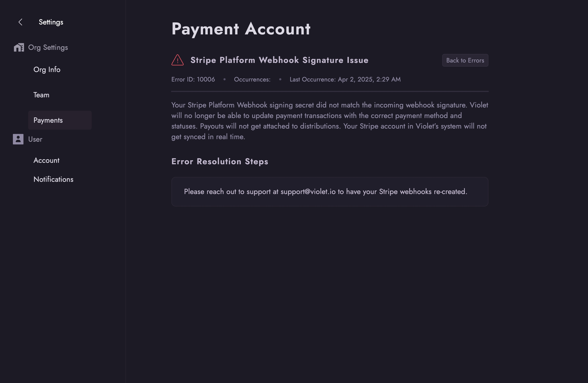Click the Org Settings building icon
The image size is (588, 383).
coord(19,47)
